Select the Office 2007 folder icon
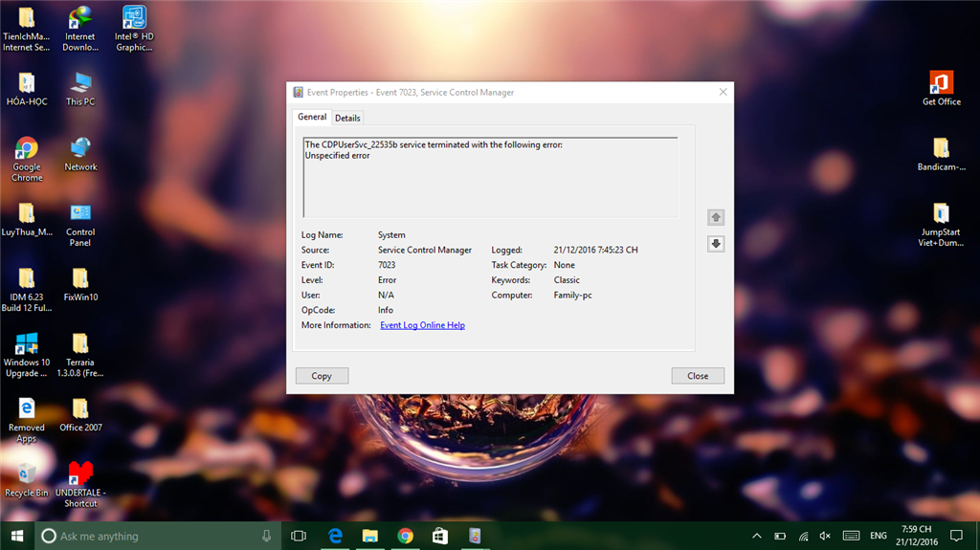Screen dimensions: 980x550 (x=80, y=415)
